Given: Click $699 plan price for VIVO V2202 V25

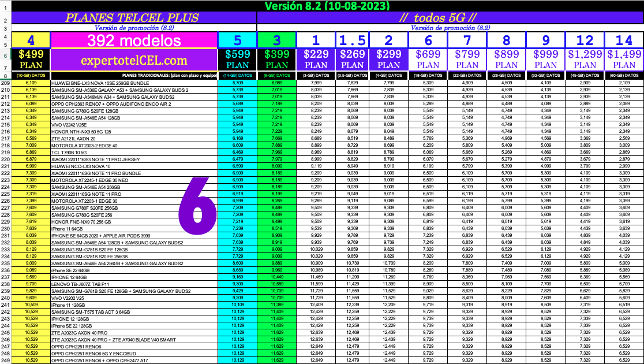Looking at the screenshot, I should click(428, 298).
